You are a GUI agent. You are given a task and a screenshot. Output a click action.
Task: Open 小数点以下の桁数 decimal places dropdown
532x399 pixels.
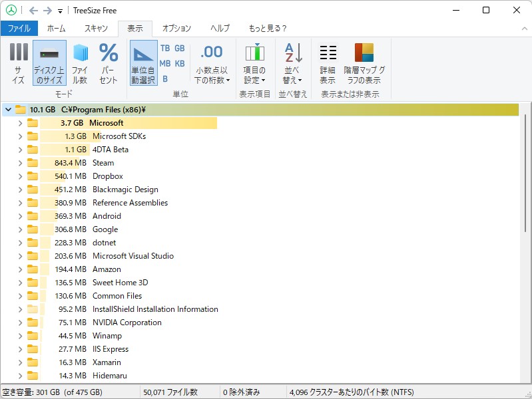(212, 63)
